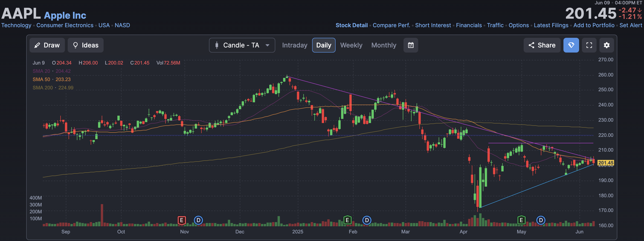Click Add to Portfolio
Screen dimensions: 644x241
(594, 25)
